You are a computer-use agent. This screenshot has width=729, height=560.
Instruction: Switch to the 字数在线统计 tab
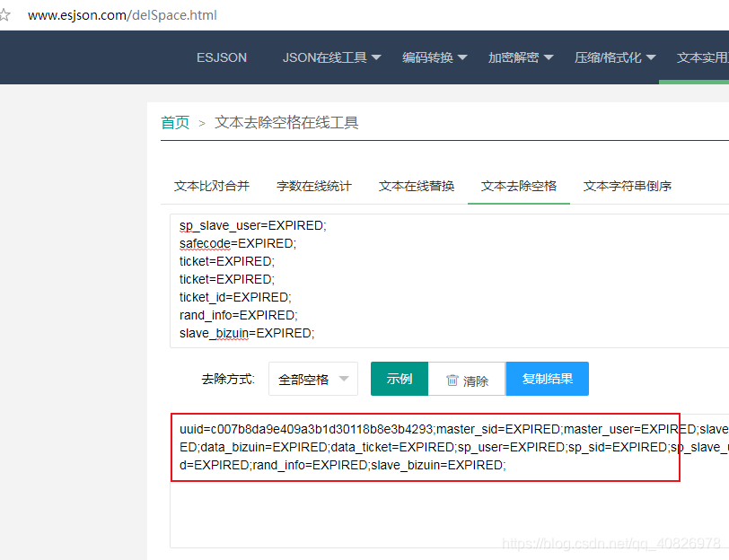(313, 186)
